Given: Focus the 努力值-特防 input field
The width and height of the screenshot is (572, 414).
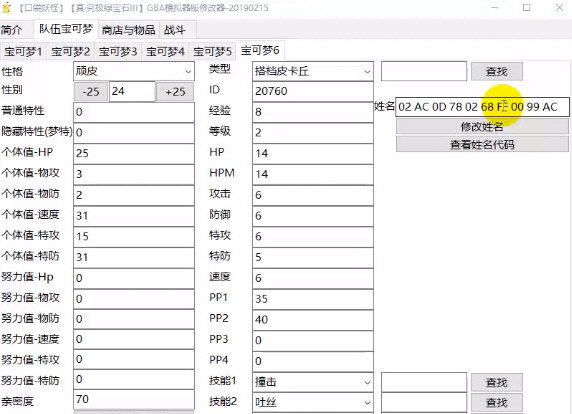Looking at the screenshot, I should tap(134, 380).
